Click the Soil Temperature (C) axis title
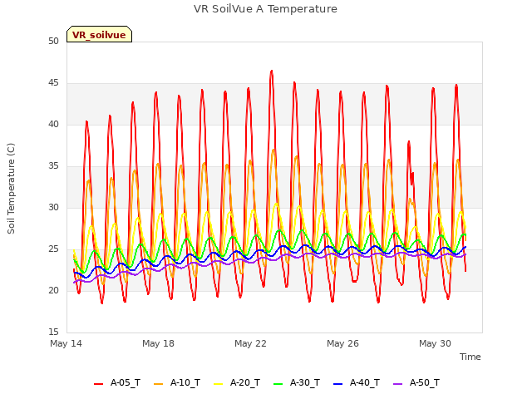The width and height of the screenshot is (532, 399). pos(11,189)
